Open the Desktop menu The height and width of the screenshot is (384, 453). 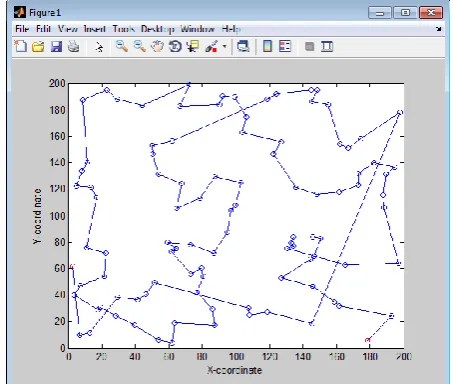(157, 29)
